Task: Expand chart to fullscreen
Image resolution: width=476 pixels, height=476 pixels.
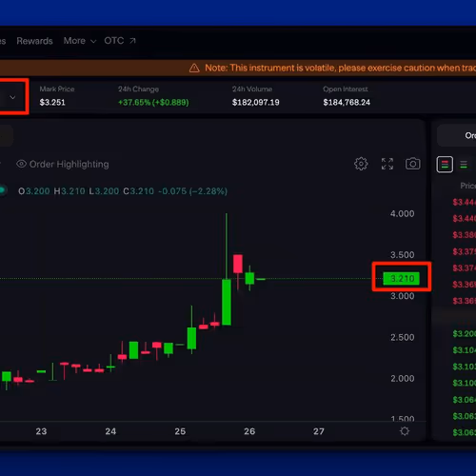Action: click(387, 164)
